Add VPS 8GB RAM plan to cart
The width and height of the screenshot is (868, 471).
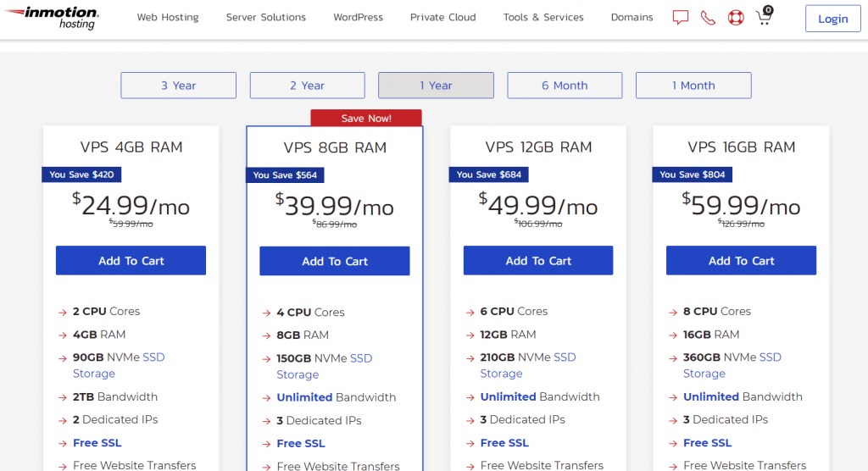tap(334, 261)
